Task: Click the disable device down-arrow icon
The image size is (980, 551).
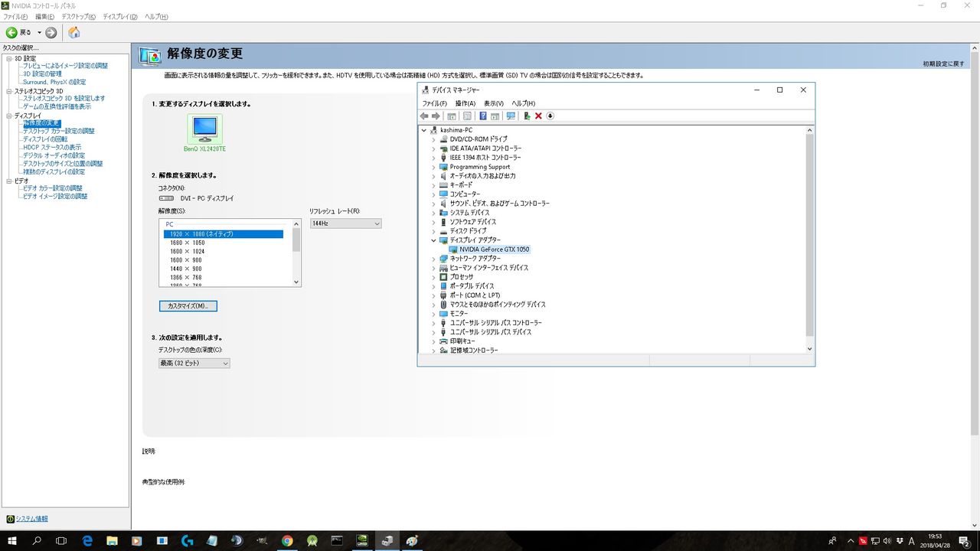Action: coord(550,116)
